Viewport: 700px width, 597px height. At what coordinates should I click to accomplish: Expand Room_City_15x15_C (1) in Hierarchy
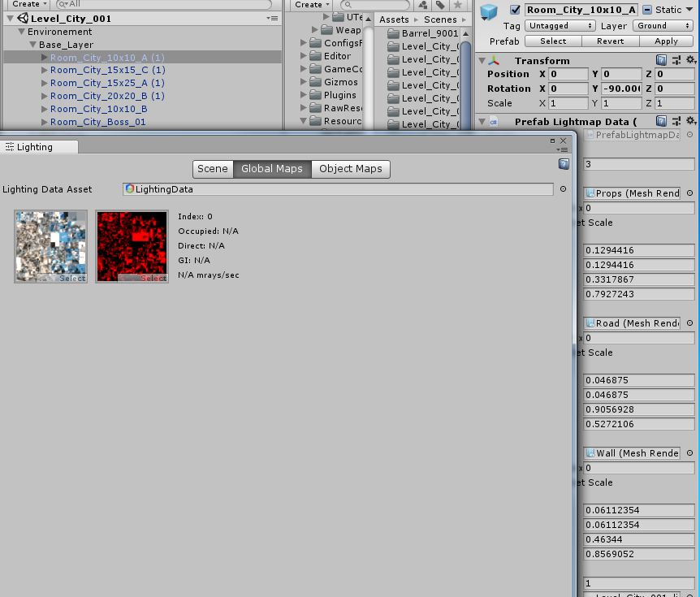pyautogui.click(x=44, y=70)
